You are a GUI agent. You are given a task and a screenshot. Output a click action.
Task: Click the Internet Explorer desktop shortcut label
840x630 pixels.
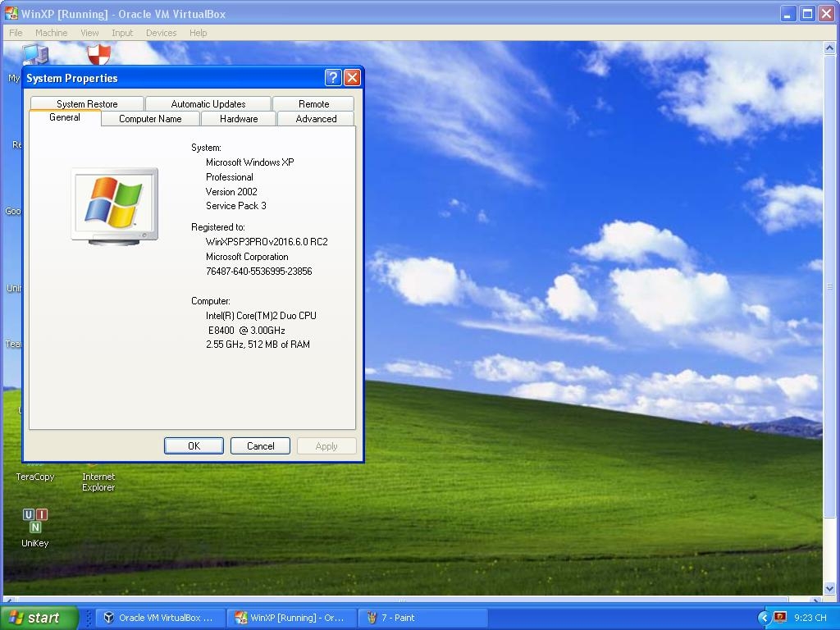point(98,482)
